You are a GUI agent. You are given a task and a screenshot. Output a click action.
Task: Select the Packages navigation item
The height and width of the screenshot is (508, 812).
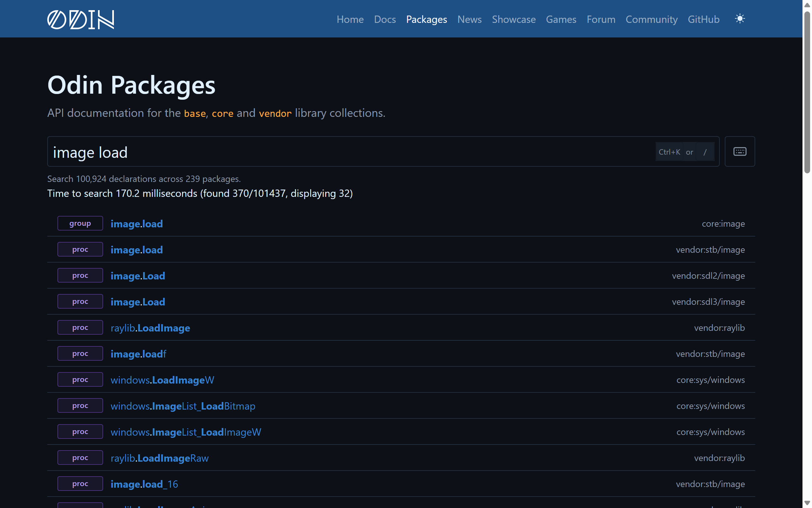tap(427, 19)
